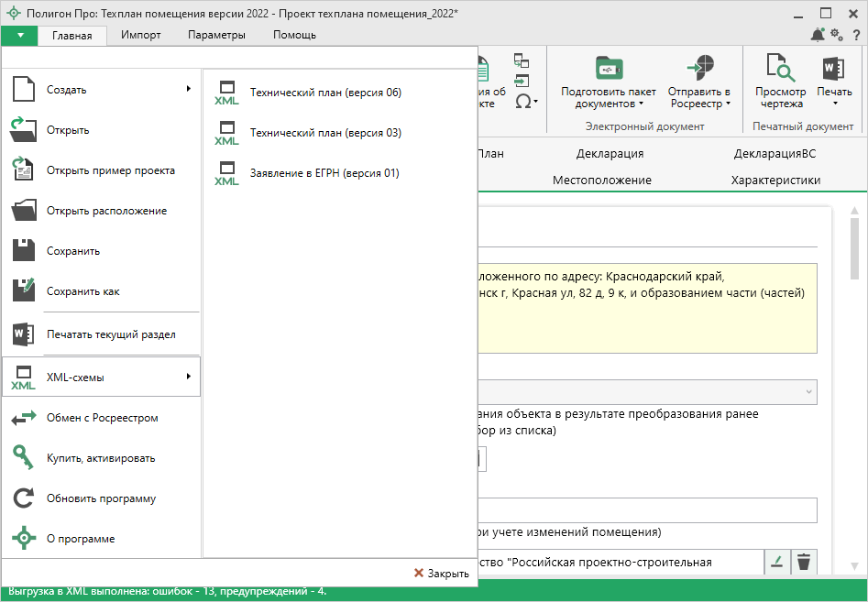The width and height of the screenshot is (868, 602).
Task: Click the notification bell icon
Action: point(818,35)
